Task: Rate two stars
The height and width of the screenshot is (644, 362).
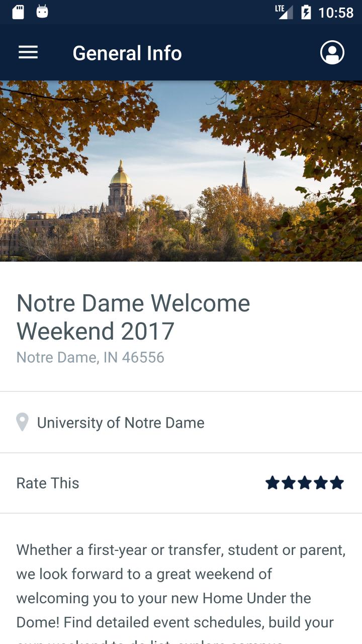Action: click(289, 483)
